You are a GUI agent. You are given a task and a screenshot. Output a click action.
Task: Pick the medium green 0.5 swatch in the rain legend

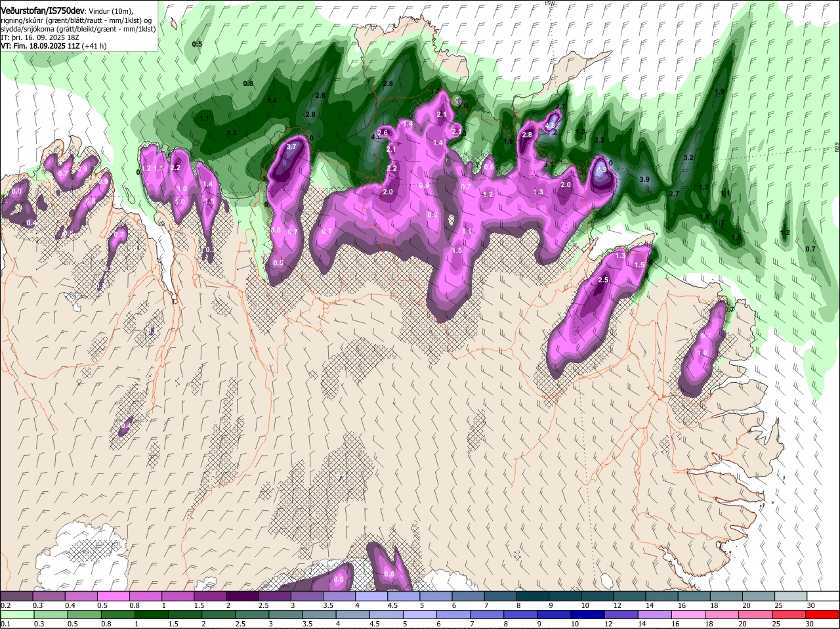[x=84, y=615]
